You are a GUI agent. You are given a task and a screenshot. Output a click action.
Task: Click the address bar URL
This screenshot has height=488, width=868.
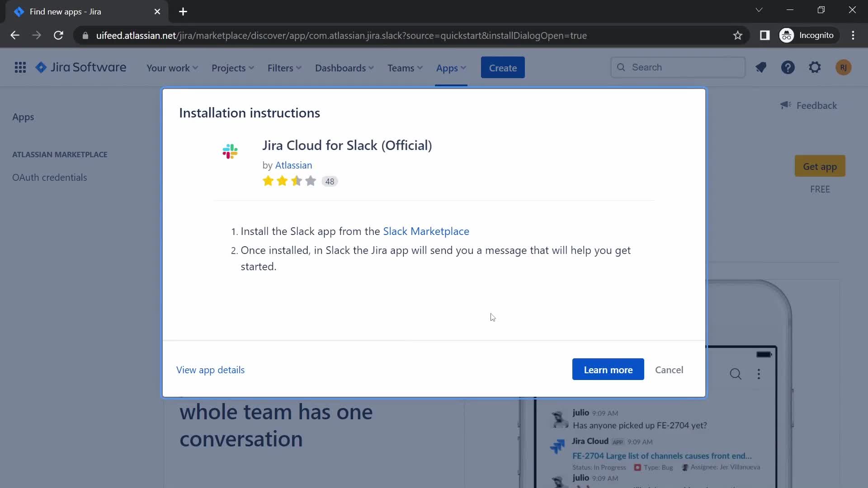[x=341, y=35]
